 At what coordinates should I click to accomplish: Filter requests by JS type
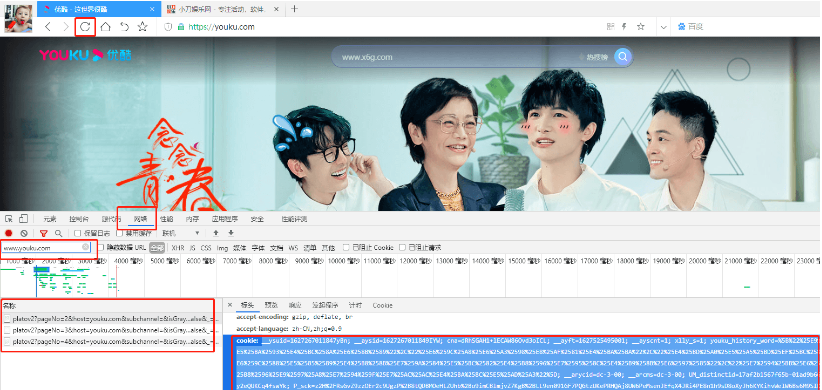[192, 247]
